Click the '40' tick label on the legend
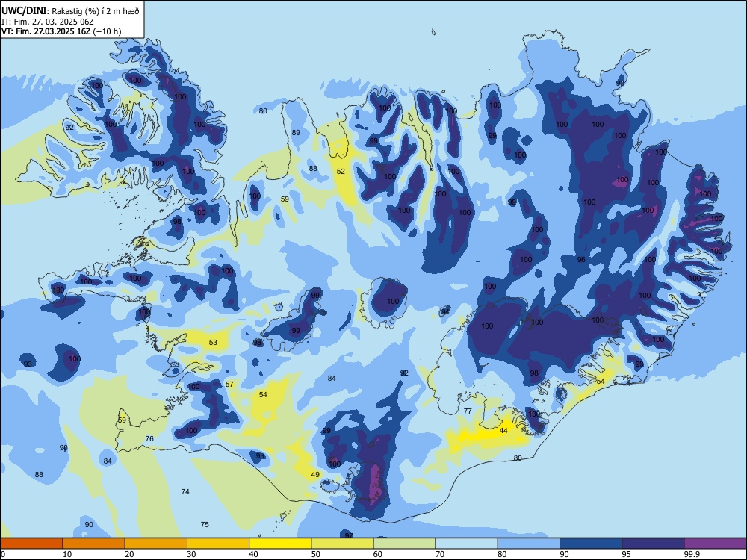Viewport: 747px width, 560px height. 254,554
